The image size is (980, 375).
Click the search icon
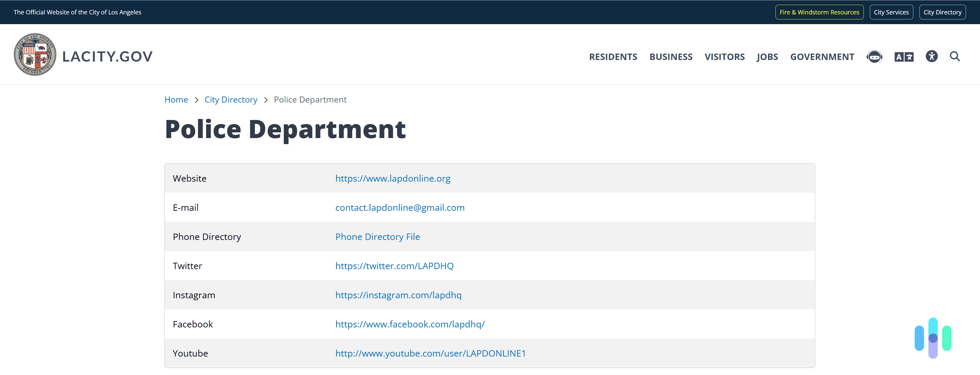coord(954,56)
